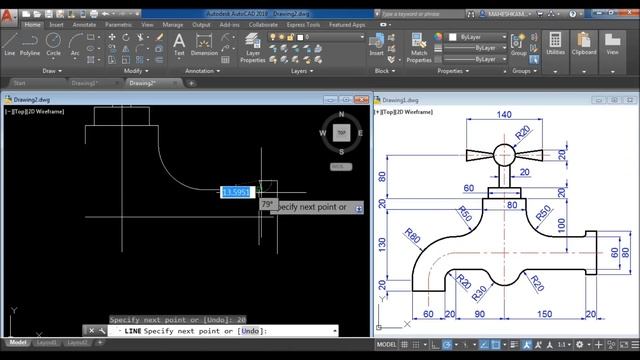The height and width of the screenshot is (360, 640).
Task: Expand the Modify panel
Action: pyautogui.click(x=136, y=71)
